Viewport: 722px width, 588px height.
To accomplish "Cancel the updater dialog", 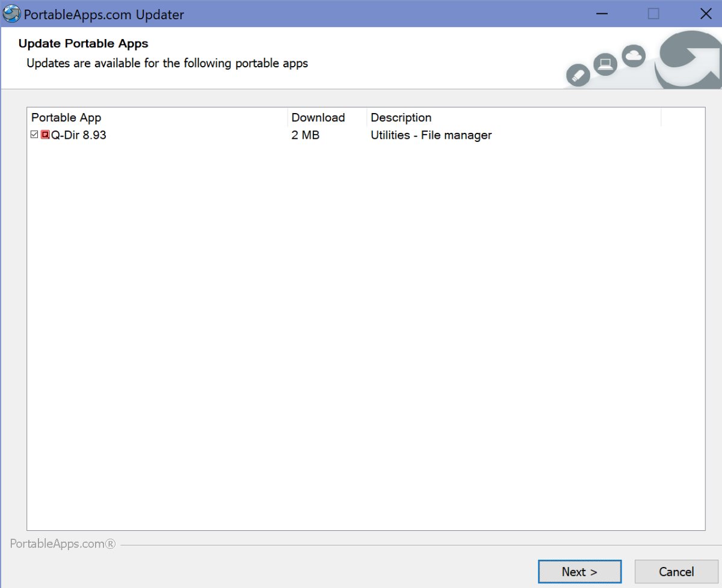I will pyautogui.click(x=676, y=572).
